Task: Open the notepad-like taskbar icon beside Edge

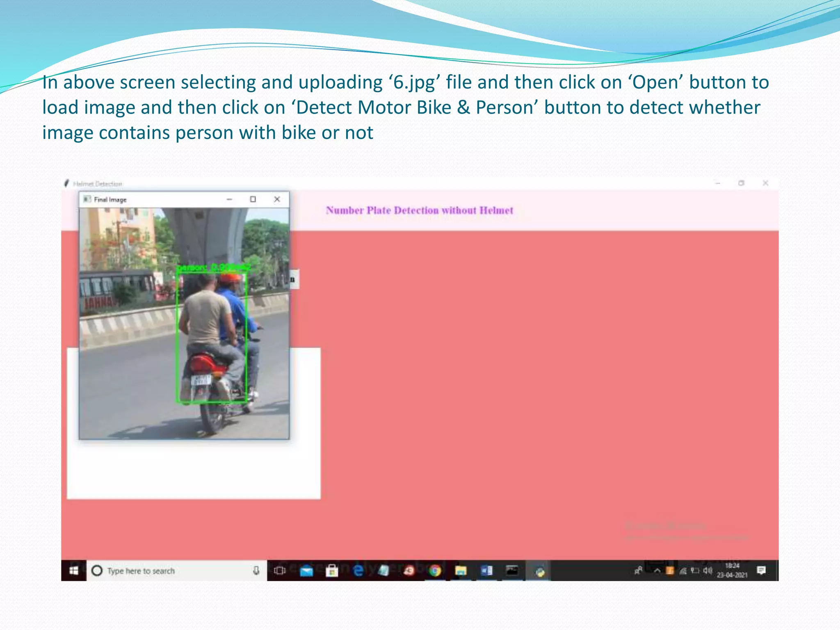Action: coord(383,571)
